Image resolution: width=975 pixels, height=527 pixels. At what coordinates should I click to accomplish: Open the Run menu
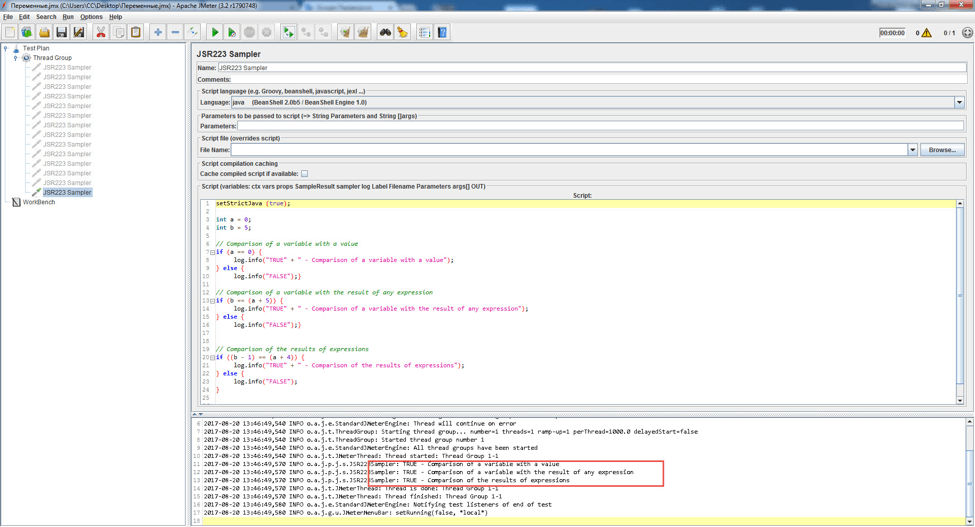pos(68,17)
